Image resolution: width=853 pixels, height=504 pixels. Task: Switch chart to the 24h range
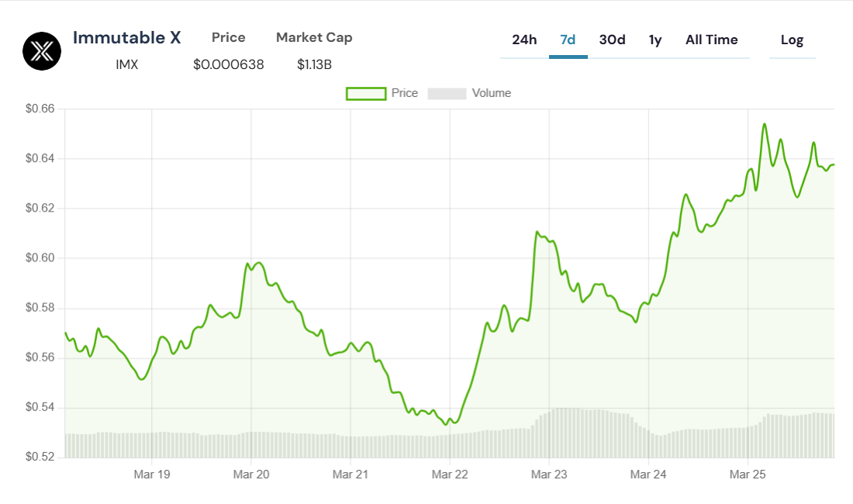pyautogui.click(x=524, y=40)
